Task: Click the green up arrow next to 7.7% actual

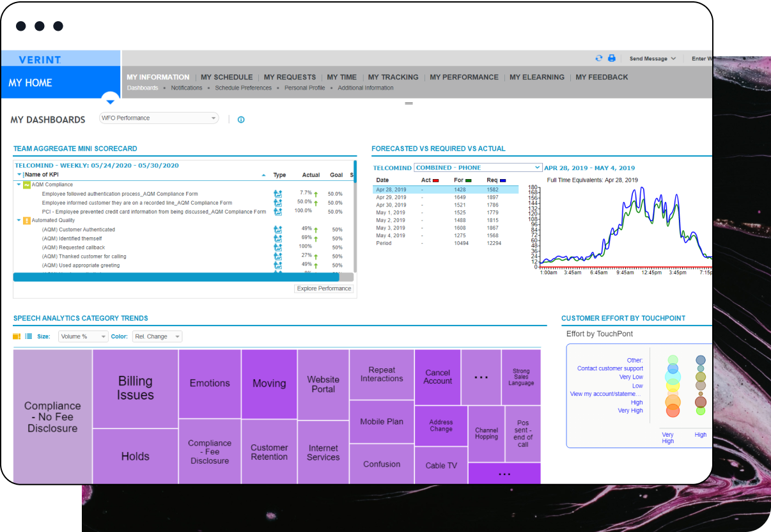Action: click(x=316, y=193)
